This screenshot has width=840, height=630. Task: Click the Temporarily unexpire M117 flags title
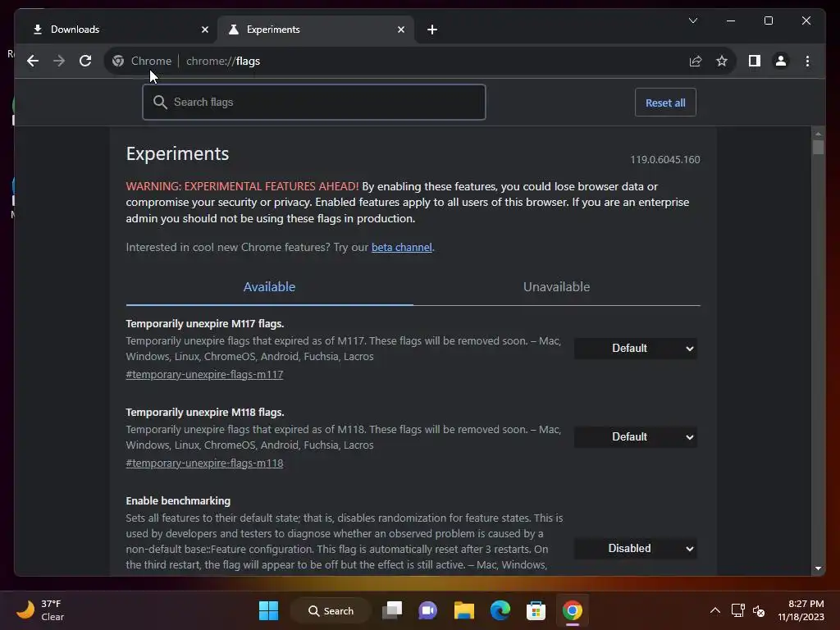pyautogui.click(x=204, y=323)
